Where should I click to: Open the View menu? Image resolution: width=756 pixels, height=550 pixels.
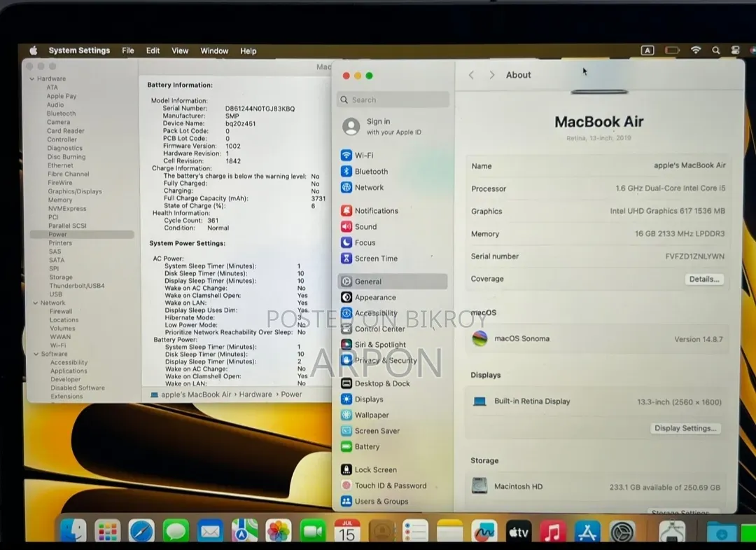[x=180, y=50]
